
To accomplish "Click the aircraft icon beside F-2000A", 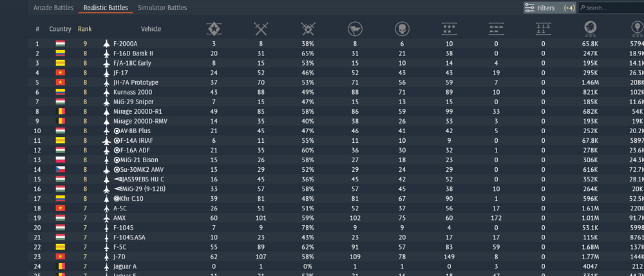I will point(107,44).
